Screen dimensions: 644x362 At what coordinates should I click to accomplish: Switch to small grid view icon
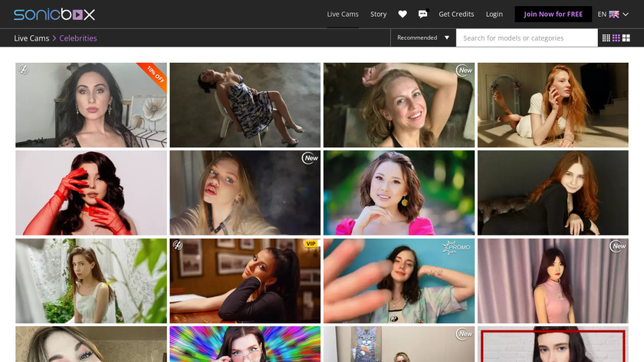606,38
